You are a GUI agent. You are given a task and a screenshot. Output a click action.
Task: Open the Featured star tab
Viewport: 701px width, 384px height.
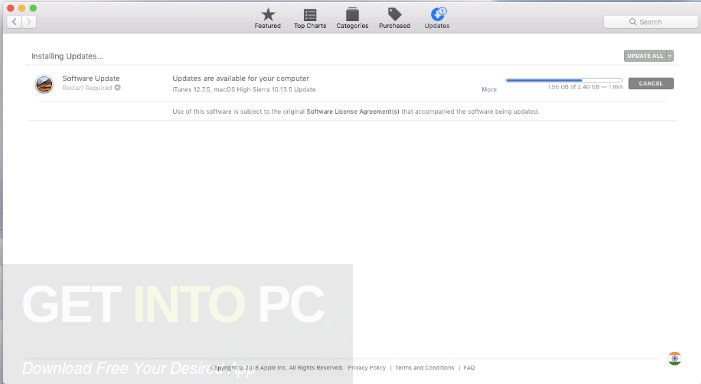268,18
